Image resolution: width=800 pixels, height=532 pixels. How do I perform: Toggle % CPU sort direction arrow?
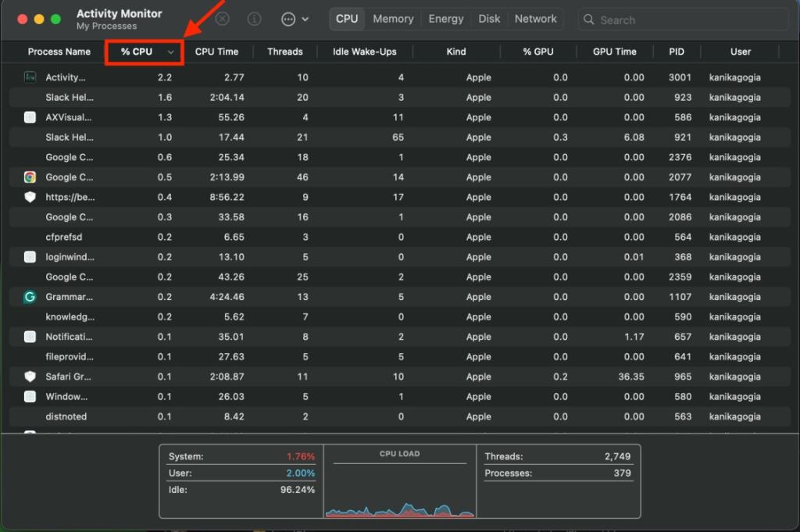171,52
